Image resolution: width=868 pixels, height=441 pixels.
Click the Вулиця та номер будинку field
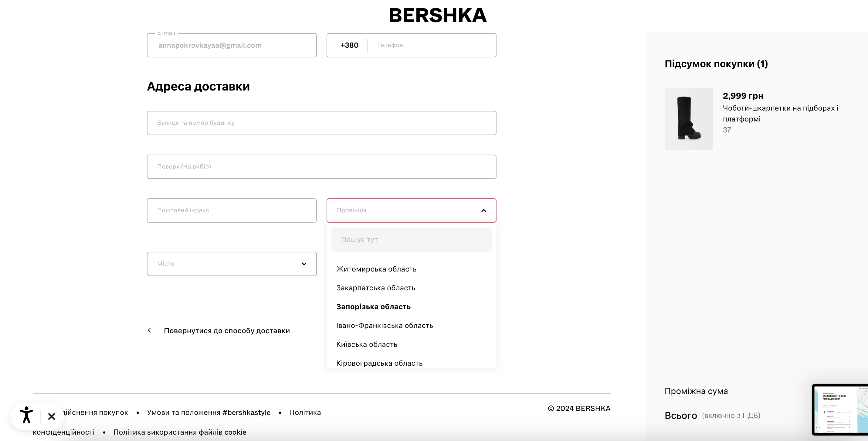[321, 123]
